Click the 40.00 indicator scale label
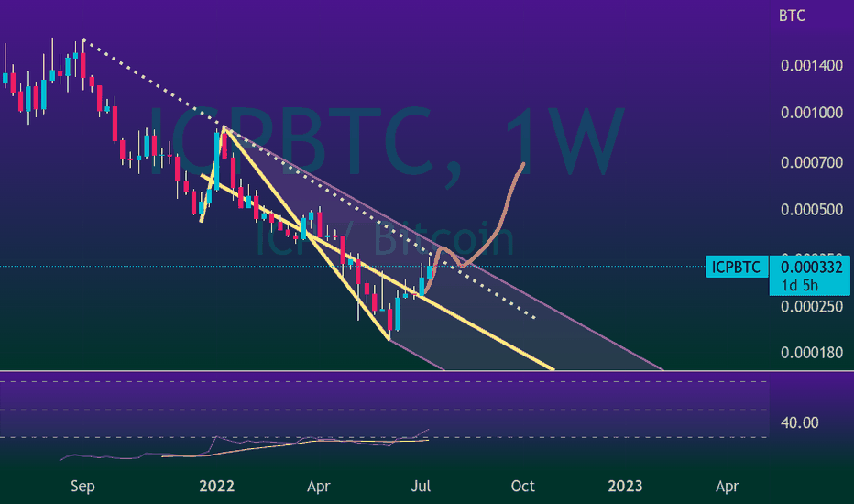The image size is (854, 504). click(800, 422)
